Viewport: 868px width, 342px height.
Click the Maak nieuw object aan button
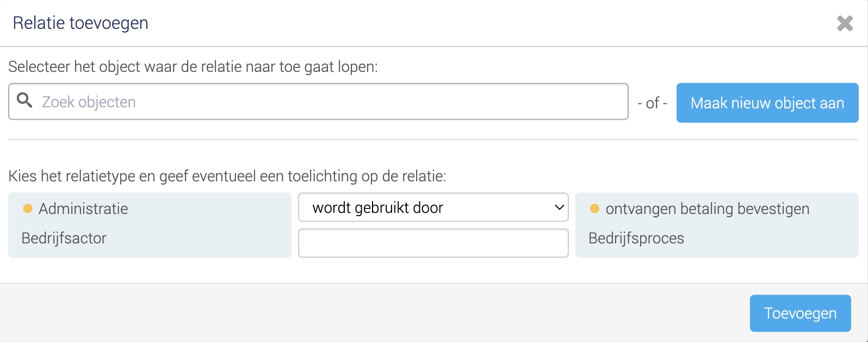coord(767,103)
